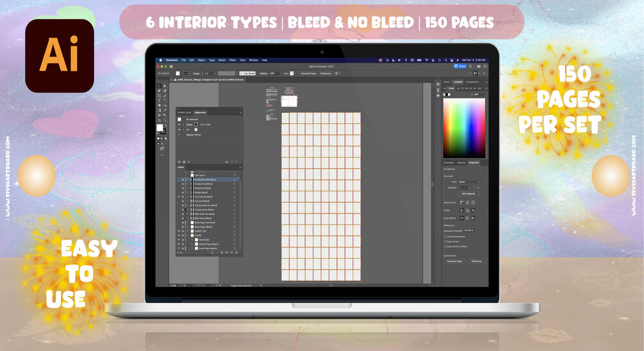Click the Home icon beside window controls

pos(171,67)
